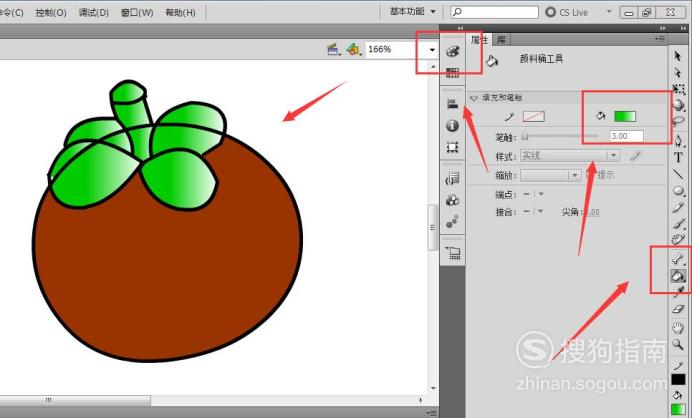The height and width of the screenshot is (418, 692).
Task: Open the Color palette panel icon
Action: 452,52
